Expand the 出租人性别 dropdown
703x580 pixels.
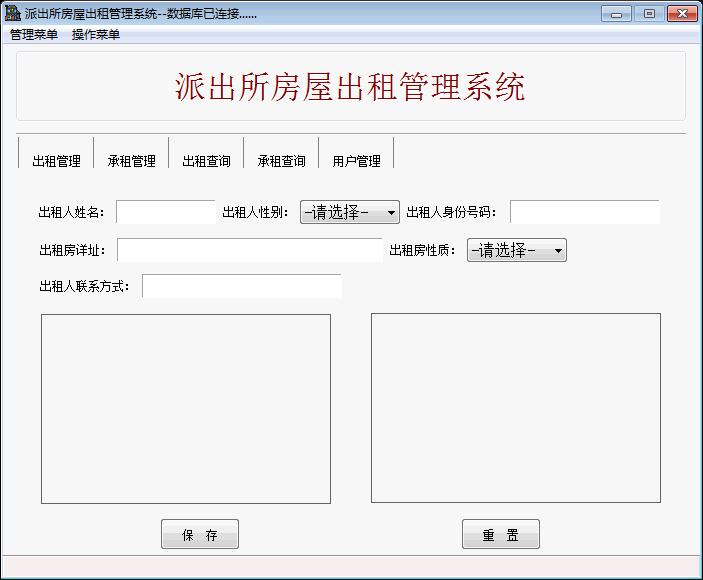pos(350,212)
